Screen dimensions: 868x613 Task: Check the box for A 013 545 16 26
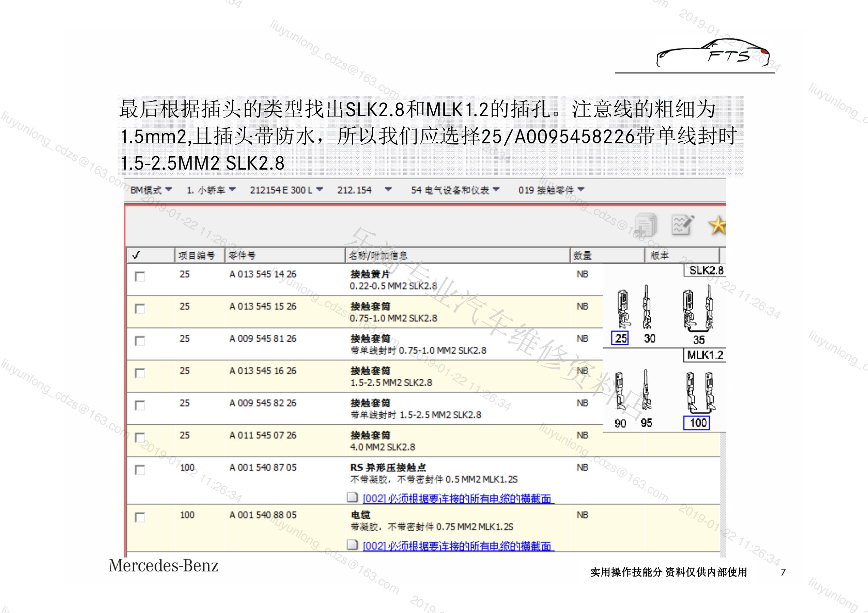coord(140,373)
